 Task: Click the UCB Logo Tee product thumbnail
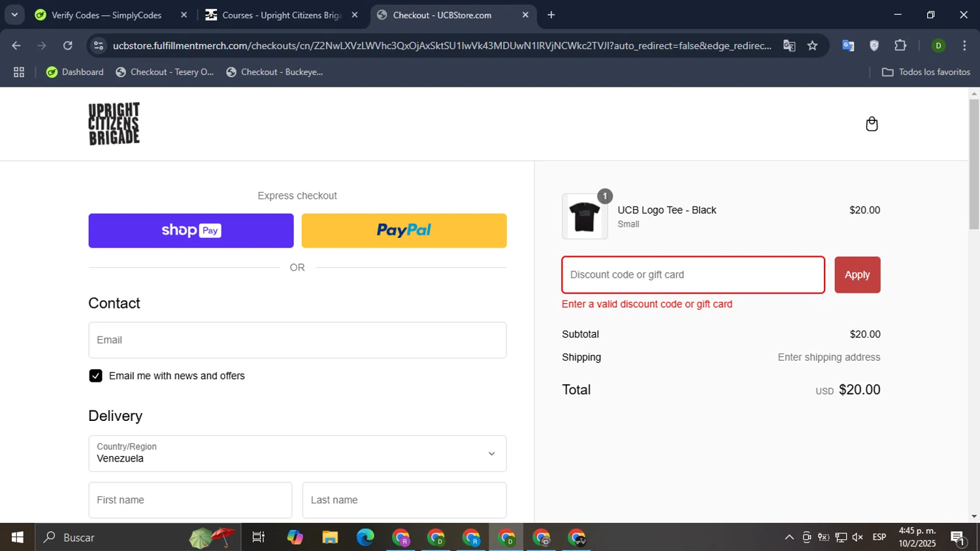point(584,216)
